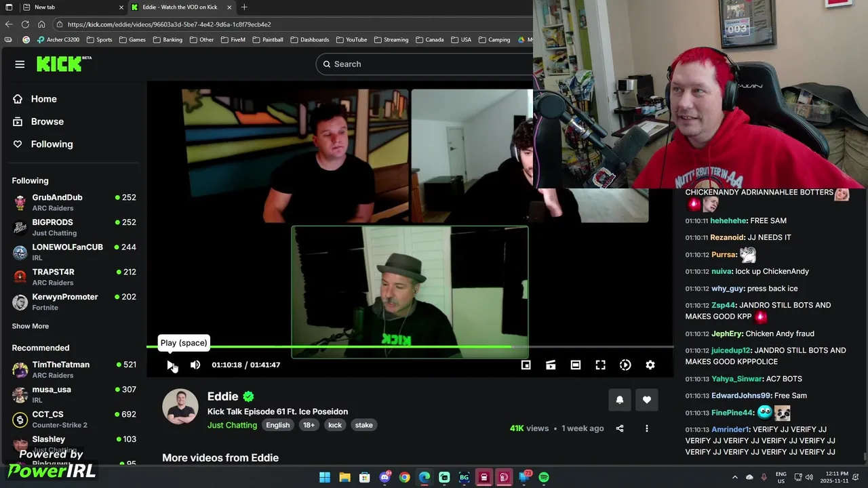Select the 18+ tag
868x488 pixels.
pos(309,425)
